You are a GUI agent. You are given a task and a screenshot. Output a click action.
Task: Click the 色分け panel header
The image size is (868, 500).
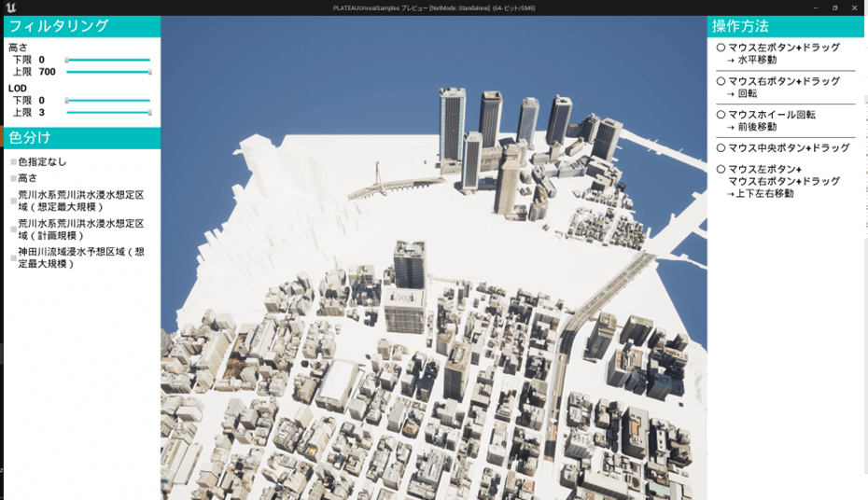coord(82,138)
